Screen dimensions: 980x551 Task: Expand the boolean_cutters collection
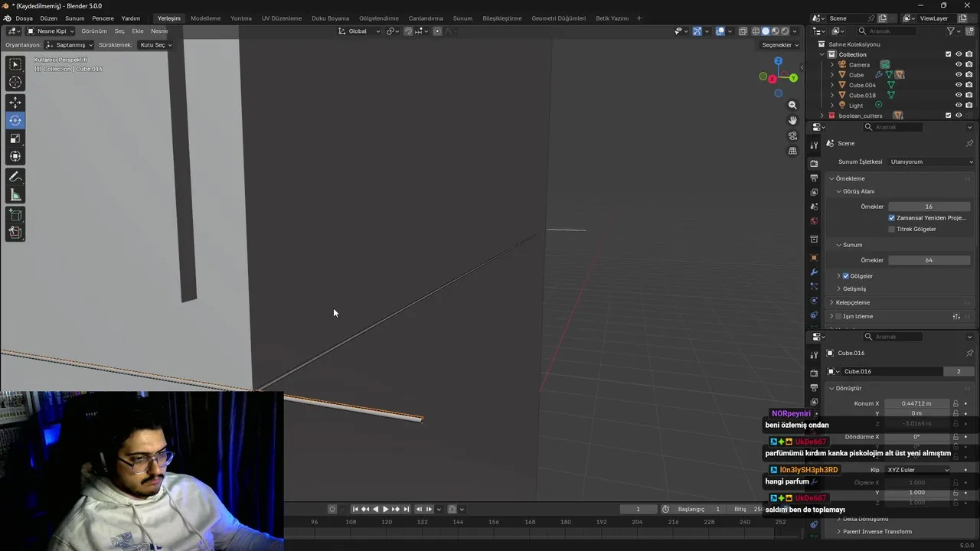coord(822,116)
